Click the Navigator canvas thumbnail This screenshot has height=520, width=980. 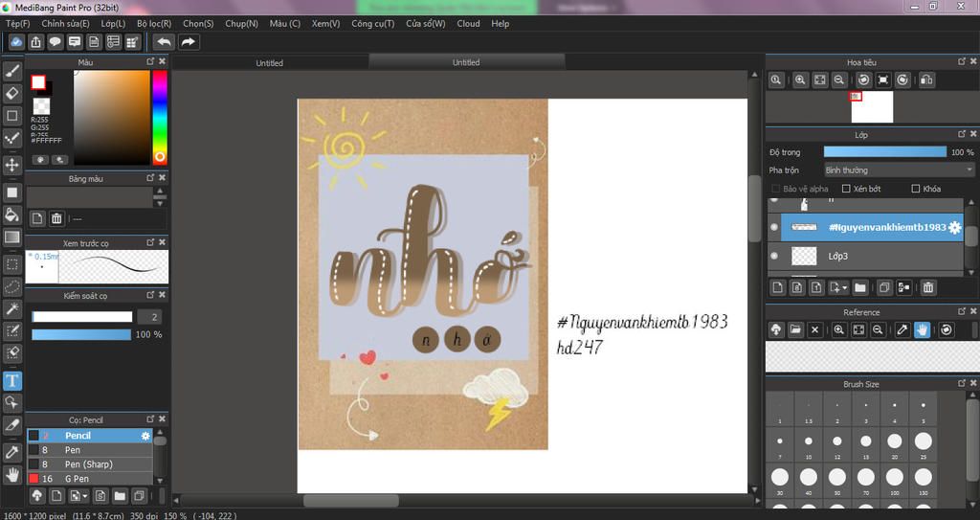click(x=872, y=107)
